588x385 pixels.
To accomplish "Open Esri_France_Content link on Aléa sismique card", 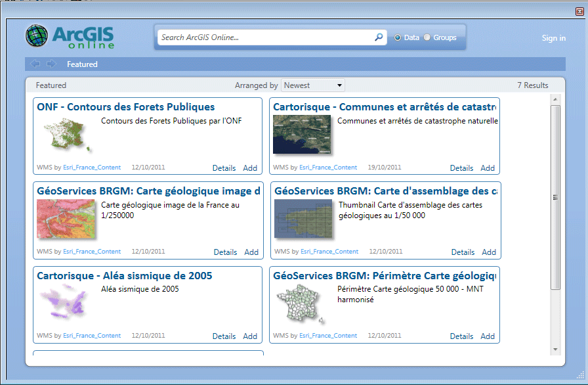I will pos(92,336).
